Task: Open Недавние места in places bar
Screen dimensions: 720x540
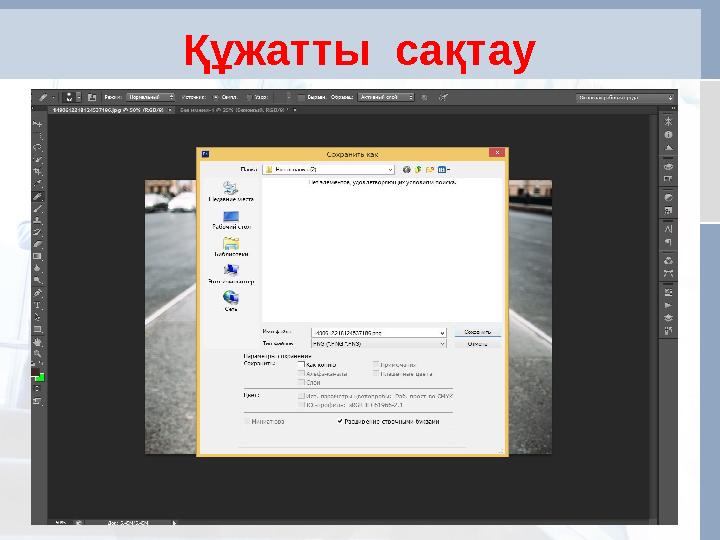Action: point(231,191)
